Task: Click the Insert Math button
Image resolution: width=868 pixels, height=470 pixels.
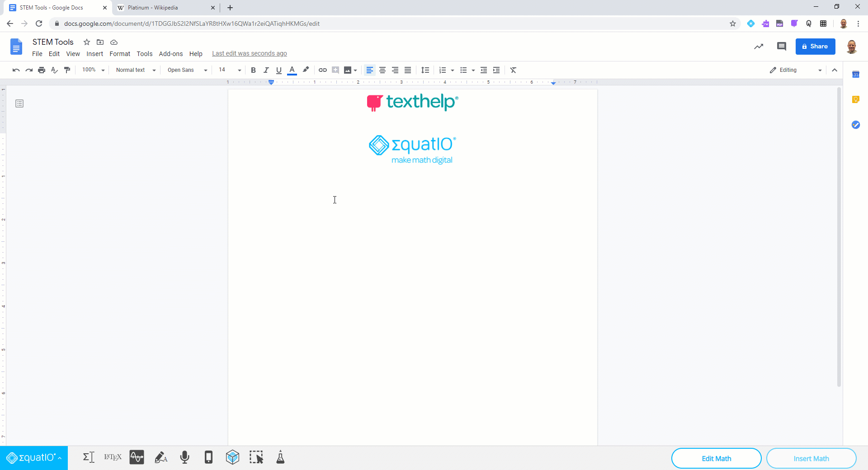Action: (x=811, y=458)
